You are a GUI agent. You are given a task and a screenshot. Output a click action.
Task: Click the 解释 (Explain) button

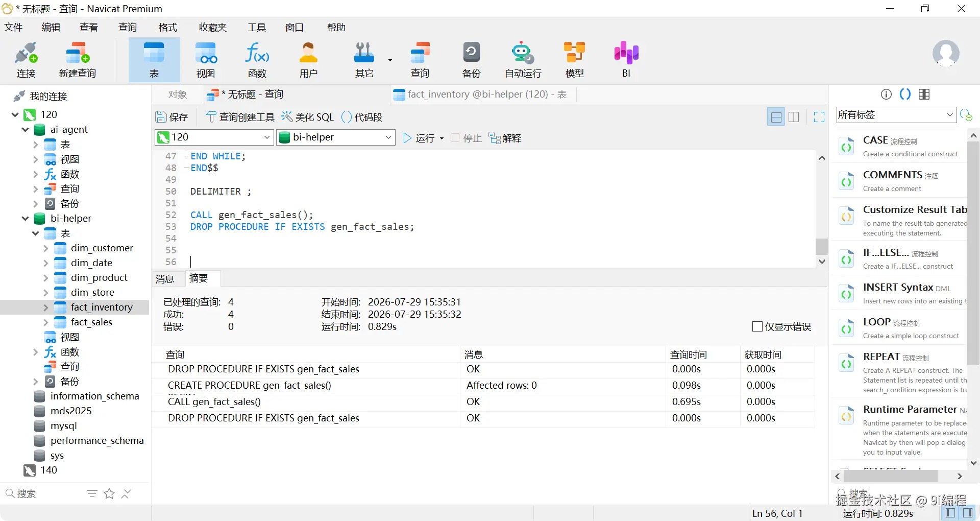(505, 138)
